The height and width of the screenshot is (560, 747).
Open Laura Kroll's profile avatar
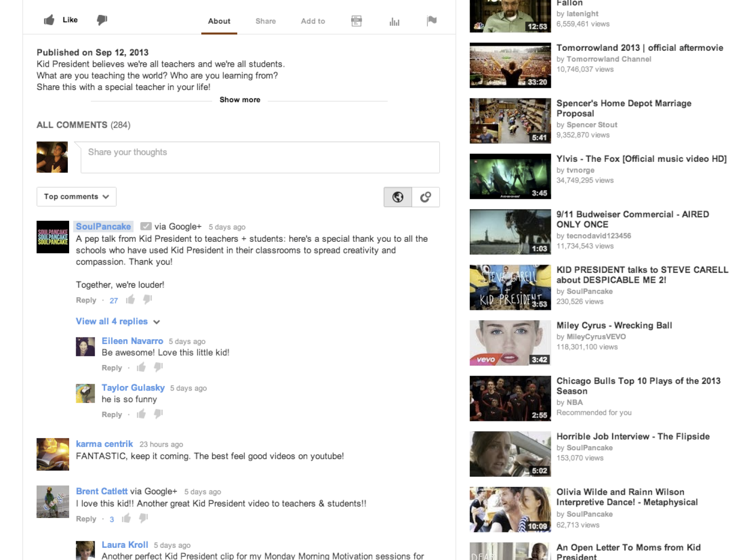coord(85,550)
